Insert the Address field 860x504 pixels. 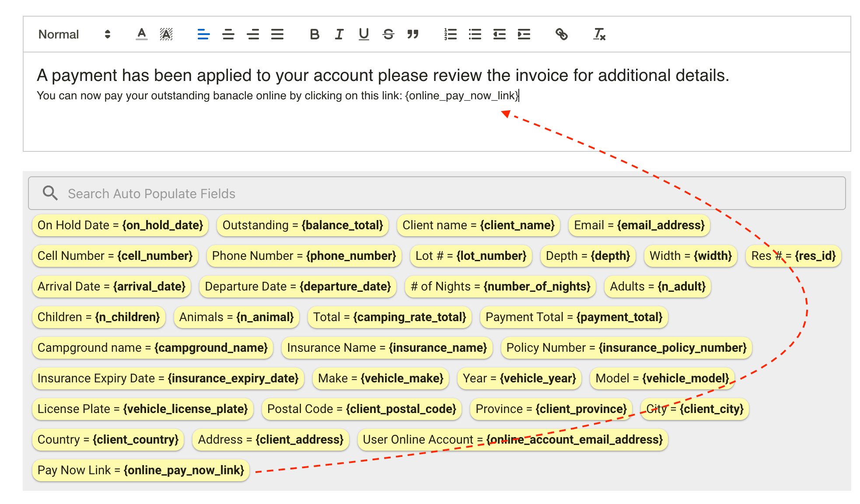click(271, 440)
